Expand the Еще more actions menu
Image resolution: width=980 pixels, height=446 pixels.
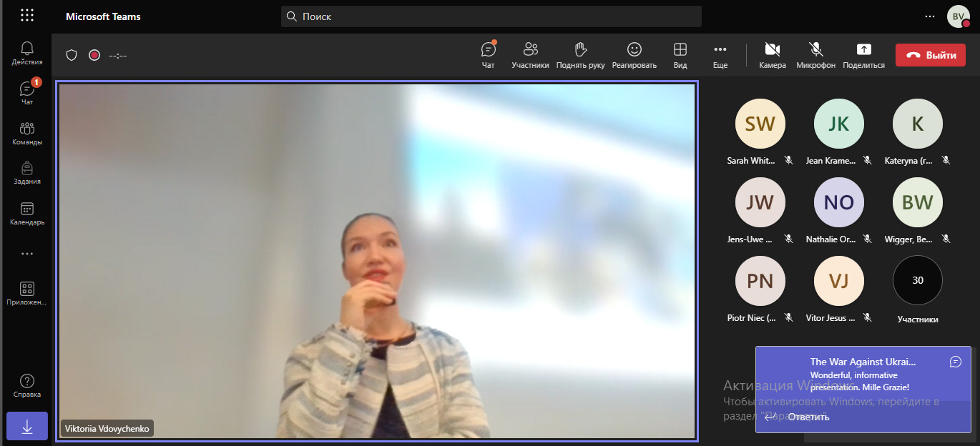tap(720, 54)
